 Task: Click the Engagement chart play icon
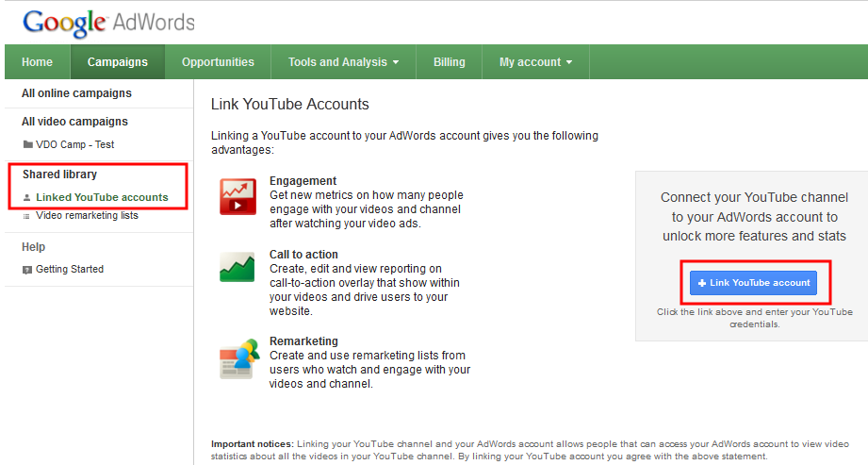click(x=238, y=196)
